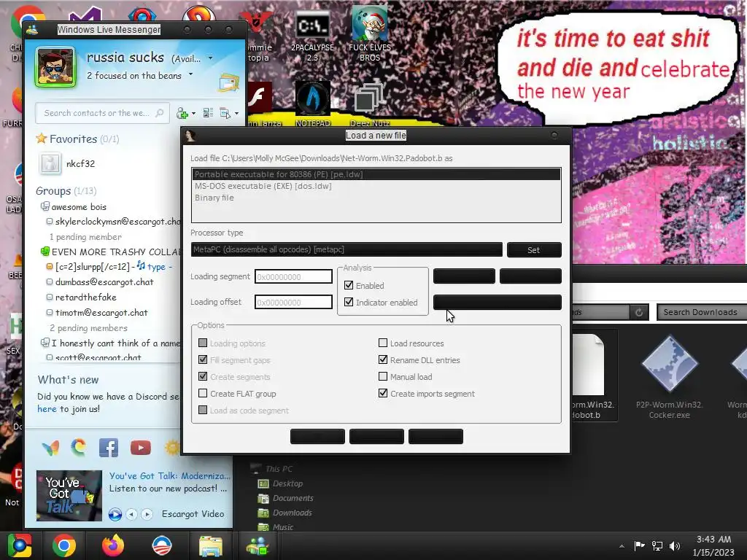This screenshot has width=747, height=560.
Task: Show hidden system tray icons
Action: point(622,546)
